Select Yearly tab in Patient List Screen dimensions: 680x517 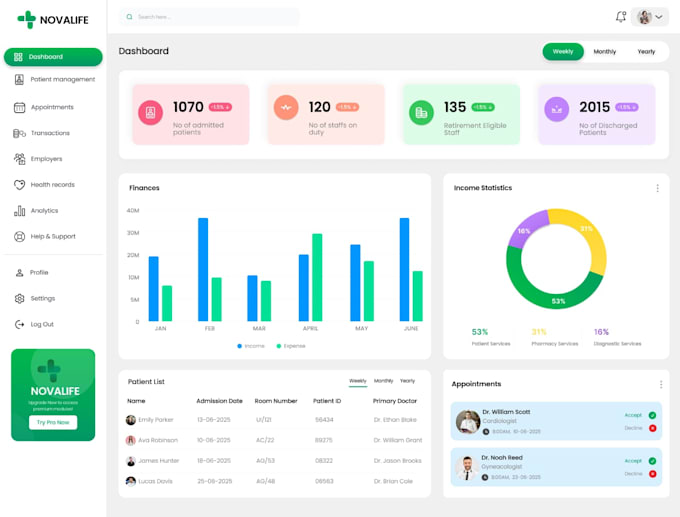click(407, 381)
